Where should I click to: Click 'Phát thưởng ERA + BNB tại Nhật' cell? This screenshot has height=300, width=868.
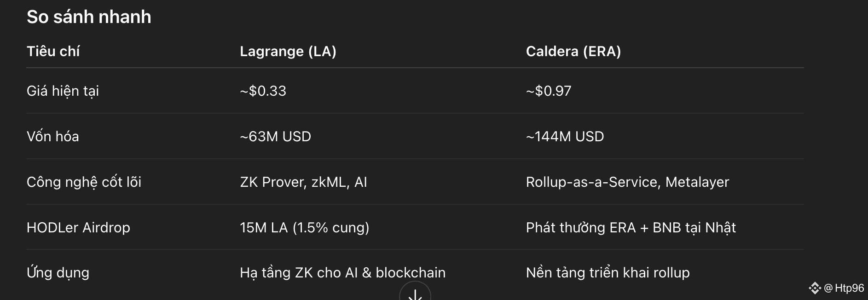[631, 228]
